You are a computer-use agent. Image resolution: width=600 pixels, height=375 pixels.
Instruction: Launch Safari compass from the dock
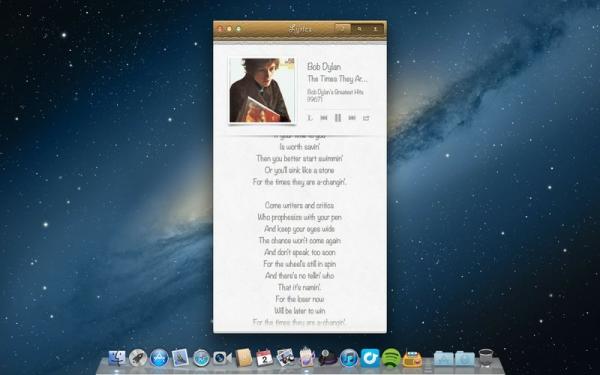click(x=201, y=358)
